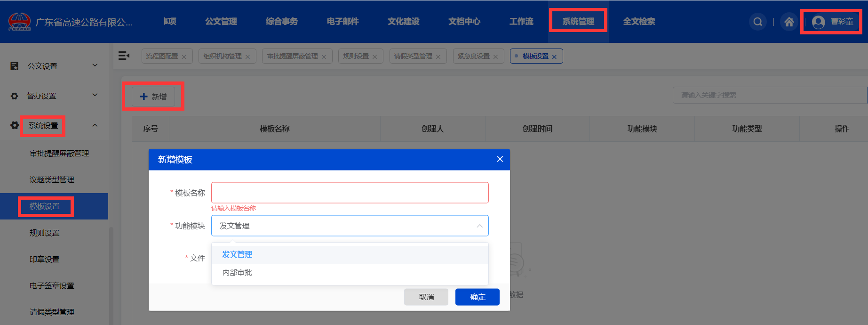Click the 新增 add button
The width and height of the screenshot is (868, 325).
(153, 97)
